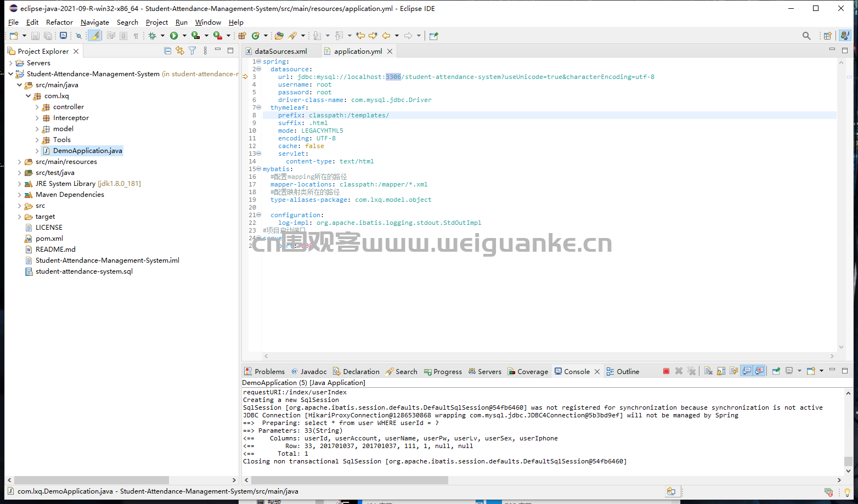This screenshot has height=504, width=858.
Task: Select pom.xml in Project Explorer
Action: point(49,239)
